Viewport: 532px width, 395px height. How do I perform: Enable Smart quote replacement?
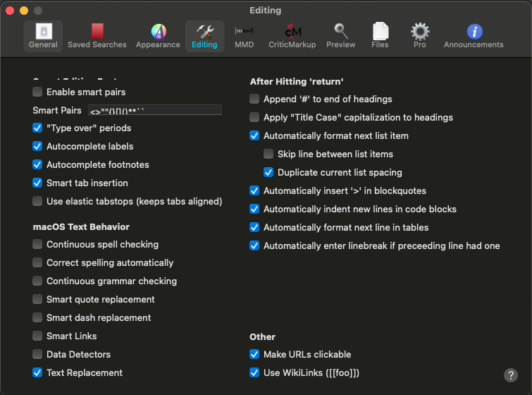pos(37,300)
